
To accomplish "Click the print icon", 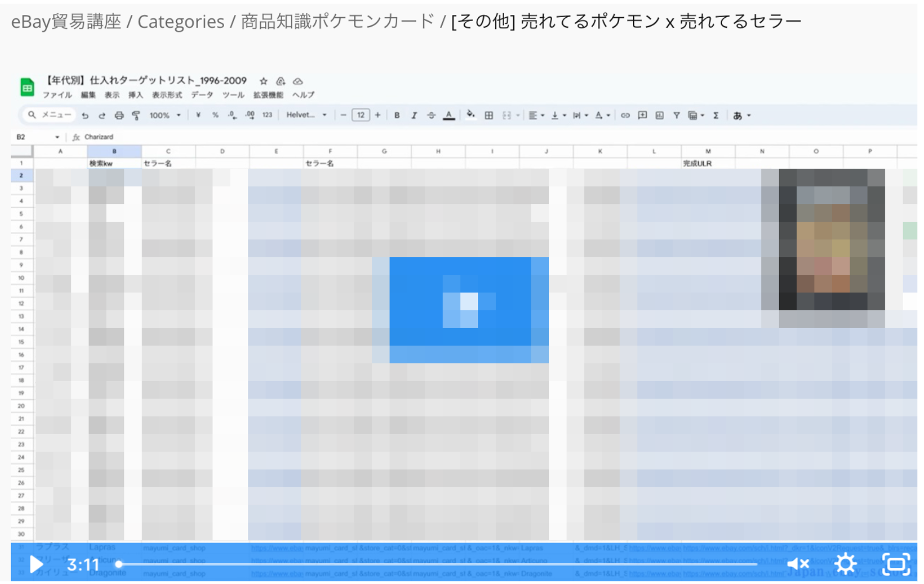I will click(119, 116).
